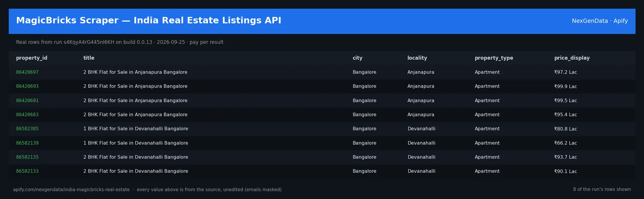The width and height of the screenshot is (644, 199).
Task: Open property ID 86420691
Action: click(x=27, y=101)
